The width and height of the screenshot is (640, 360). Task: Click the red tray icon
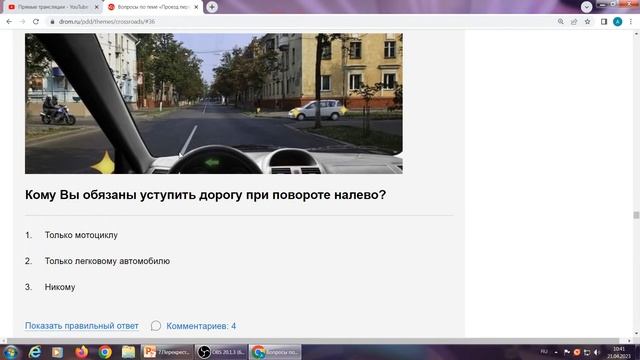pos(577,352)
